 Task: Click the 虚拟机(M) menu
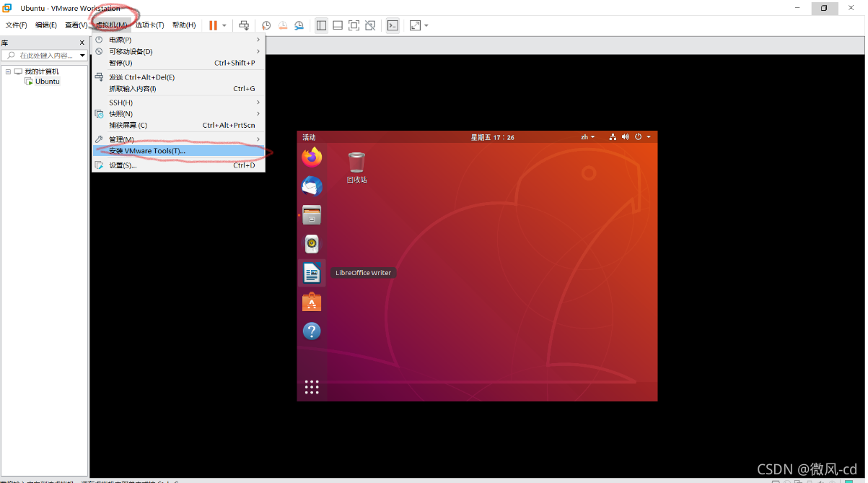click(x=112, y=25)
